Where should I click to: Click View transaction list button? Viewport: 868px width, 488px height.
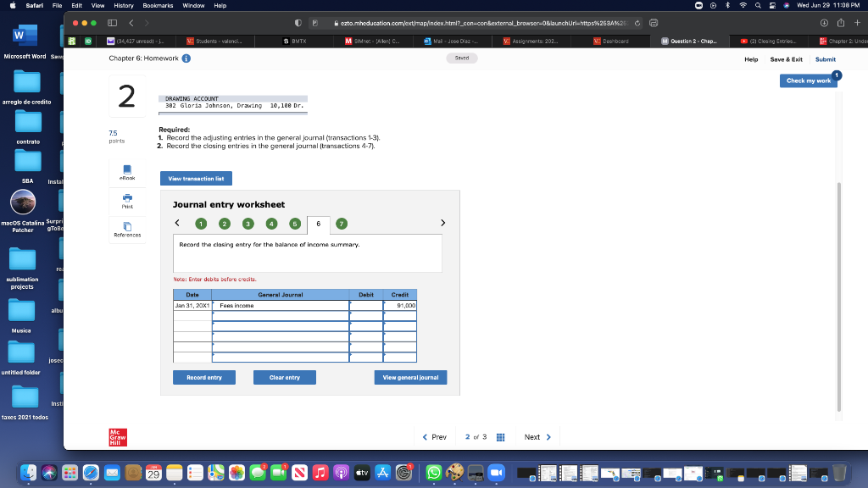click(x=196, y=179)
